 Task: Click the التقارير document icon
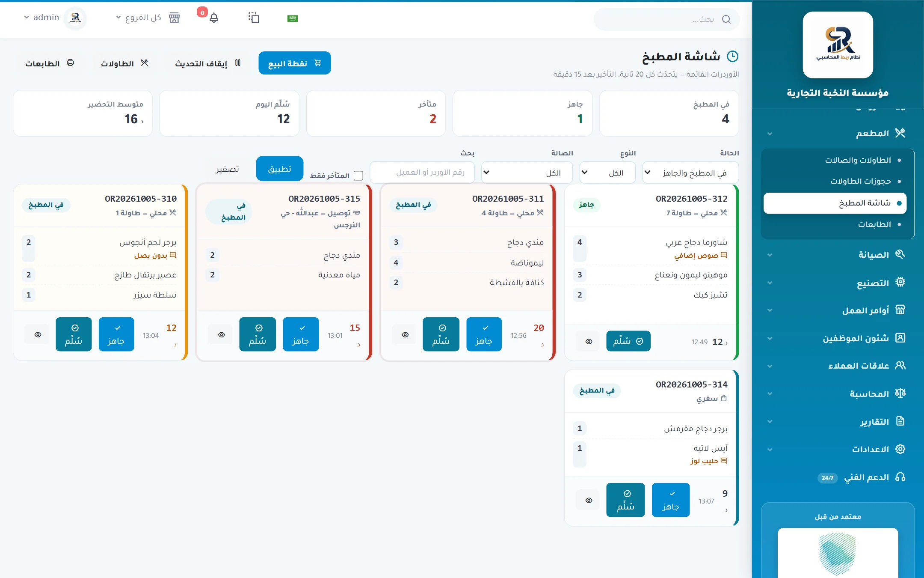[x=900, y=421]
